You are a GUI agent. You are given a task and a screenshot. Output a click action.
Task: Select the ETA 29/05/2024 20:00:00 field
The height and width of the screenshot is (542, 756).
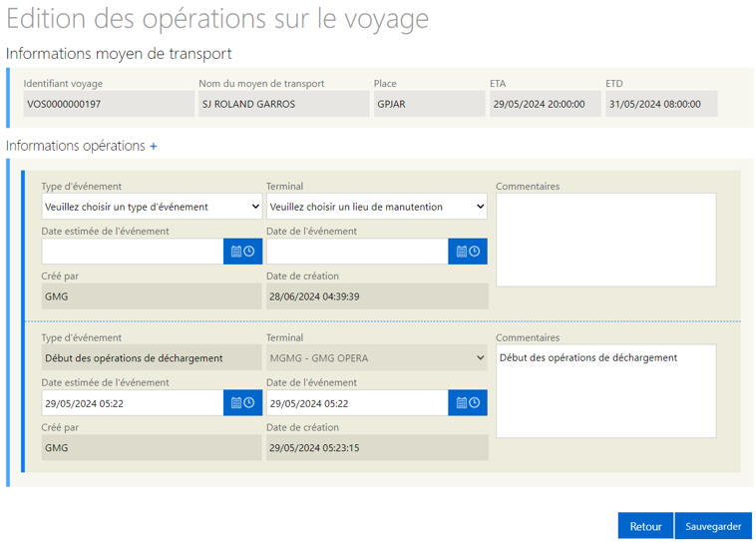pos(546,104)
